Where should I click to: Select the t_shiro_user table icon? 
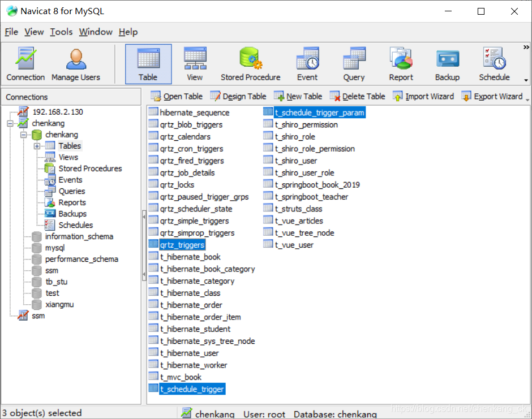[x=268, y=161]
